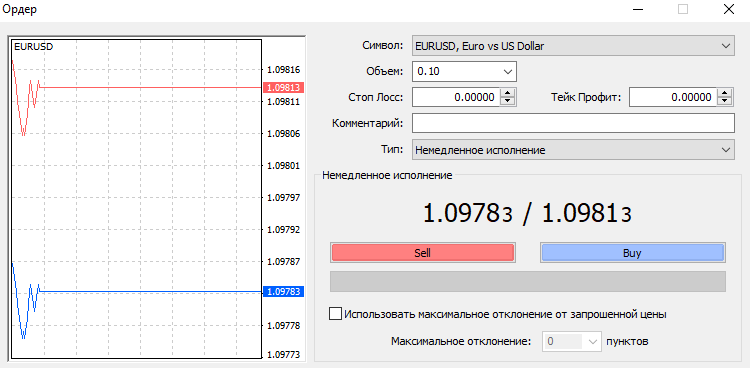Click the 1.09806 price axis label
750x368 pixels.
coord(283,134)
